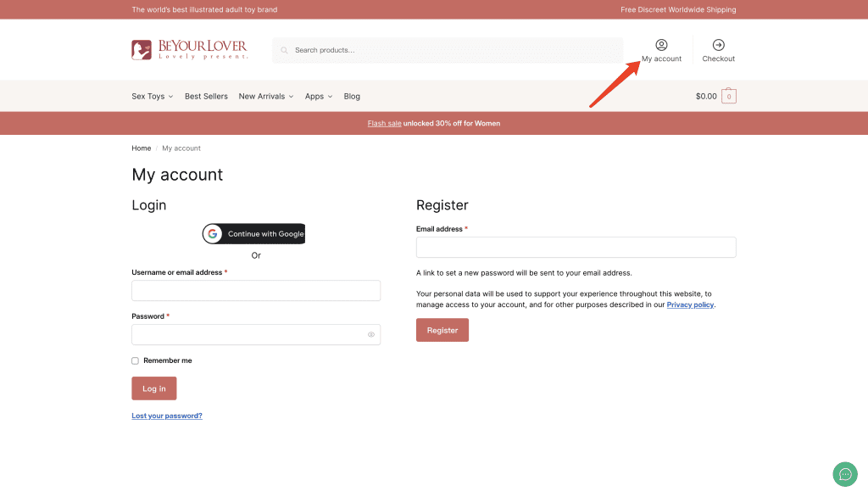868x497 pixels.
Task: Enable the Remember me checkbox
Action: (135, 360)
